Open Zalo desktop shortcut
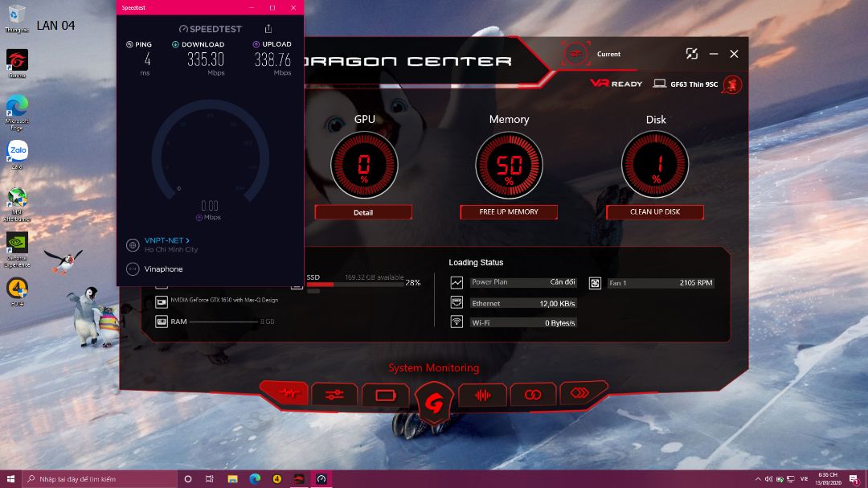The width and height of the screenshot is (868, 488). point(17,151)
